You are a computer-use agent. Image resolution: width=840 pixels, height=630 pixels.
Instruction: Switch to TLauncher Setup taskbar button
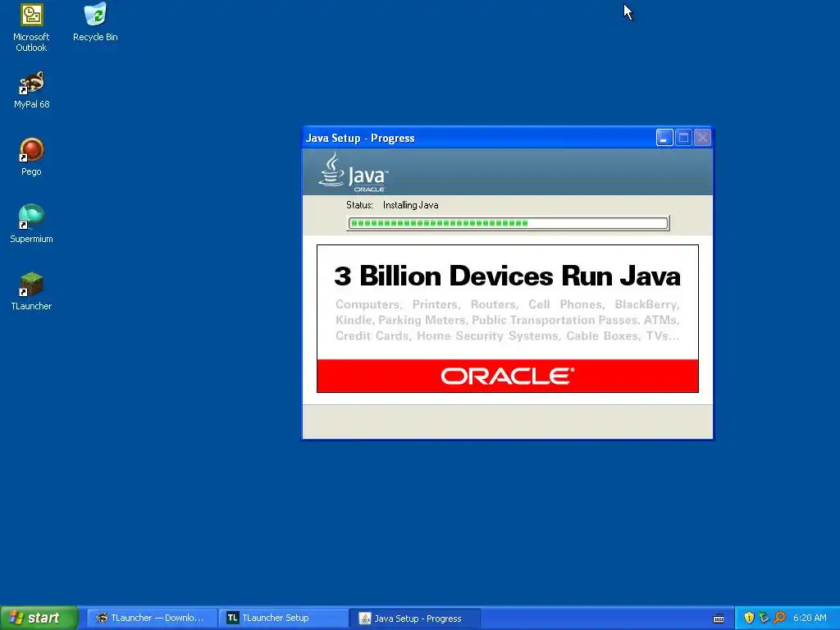click(283, 618)
